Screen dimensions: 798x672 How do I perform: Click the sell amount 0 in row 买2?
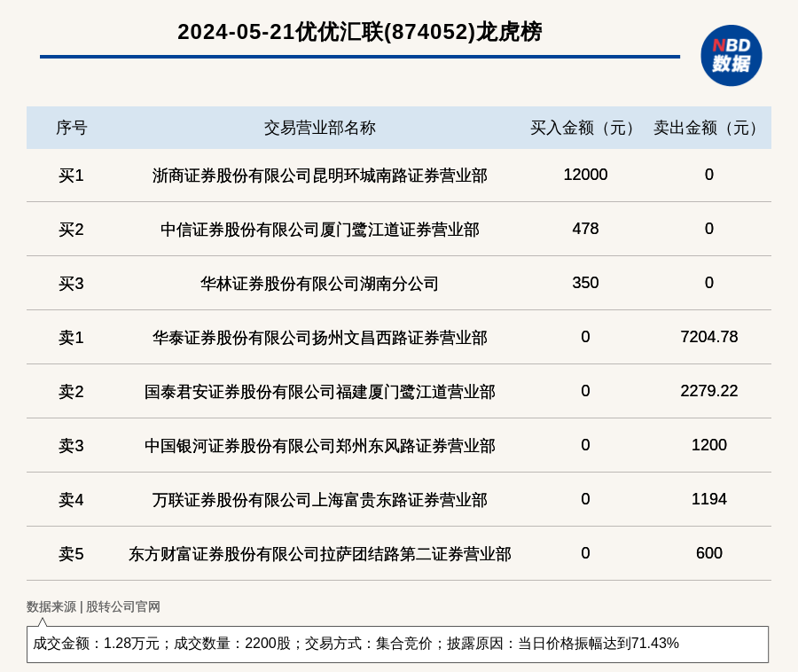tap(709, 229)
